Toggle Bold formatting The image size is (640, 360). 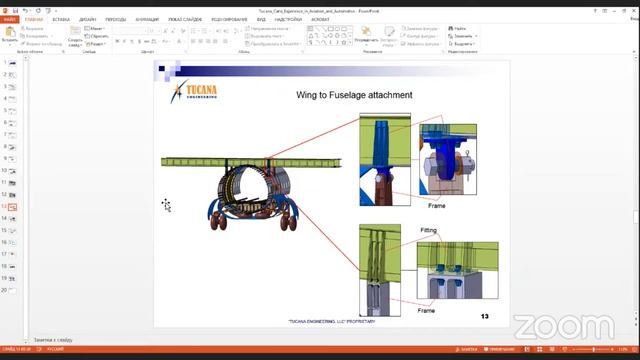pyautogui.click(x=118, y=41)
